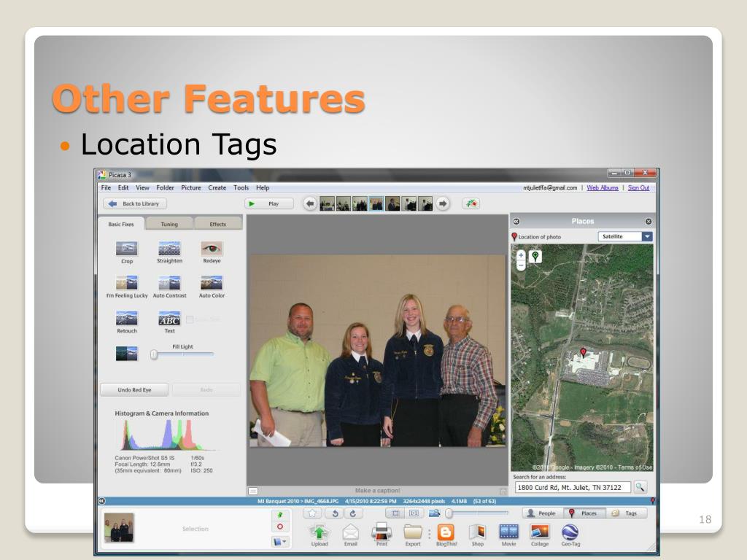Zoom out on the Places map
The image size is (747, 560).
(521, 265)
